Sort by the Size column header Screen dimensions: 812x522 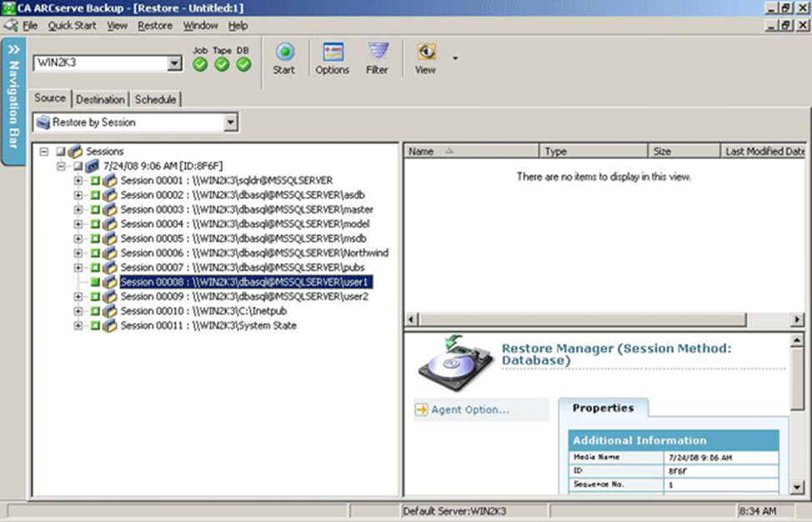tap(684, 151)
